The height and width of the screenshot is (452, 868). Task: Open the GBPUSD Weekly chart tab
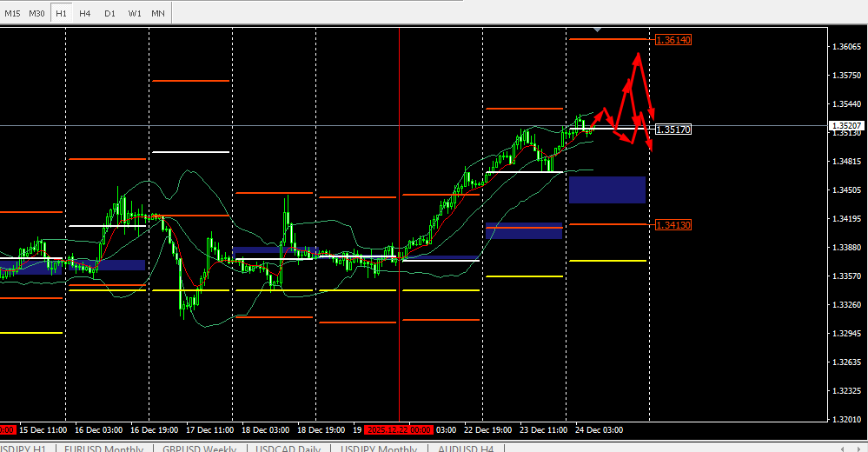(x=199, y=449)
